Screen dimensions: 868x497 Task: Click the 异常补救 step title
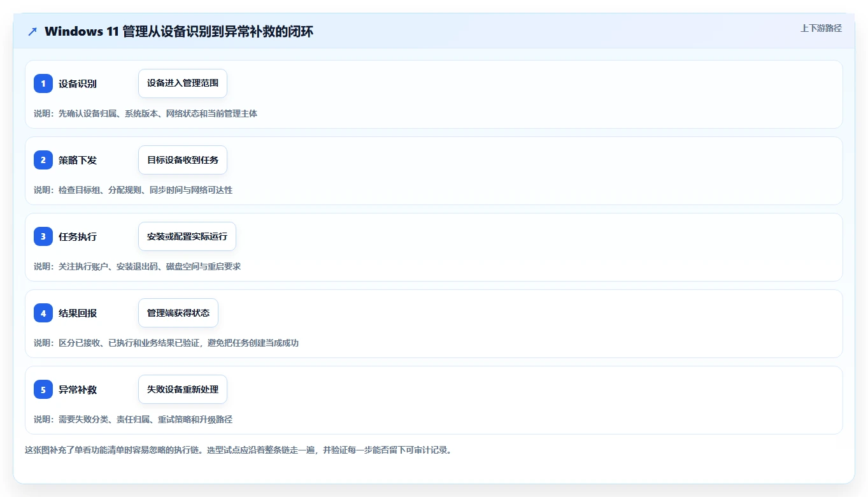point(78,389)
